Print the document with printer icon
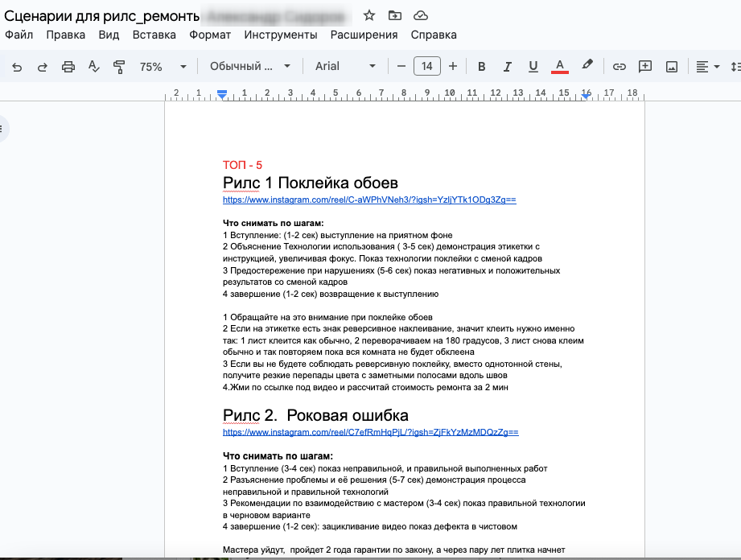Screen dimensions: 741x560 point(68,67)
